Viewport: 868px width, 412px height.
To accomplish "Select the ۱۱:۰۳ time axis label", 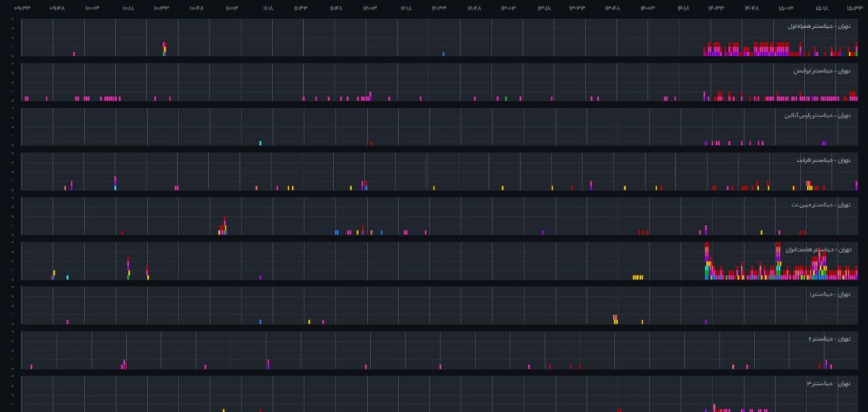I will [x=232, y=9].
